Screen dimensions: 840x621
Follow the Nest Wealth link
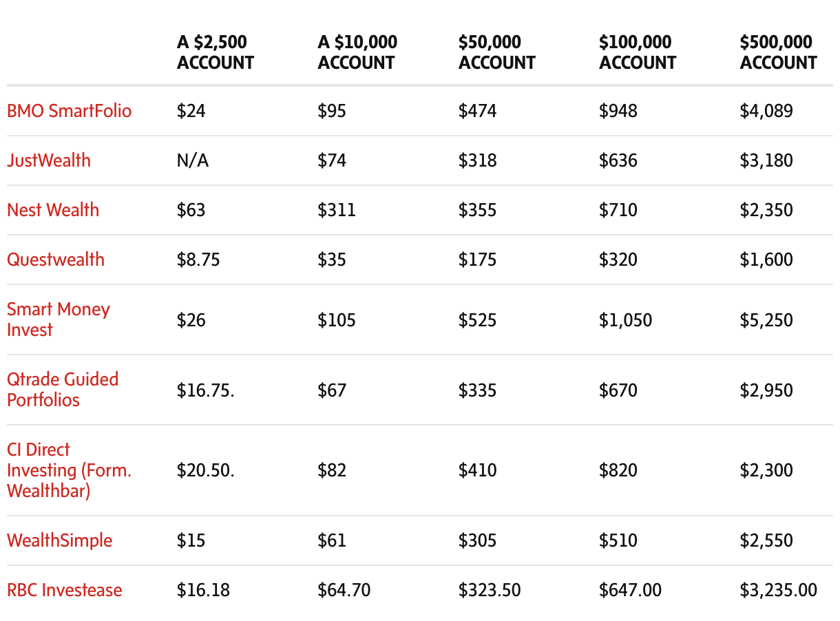click(x=53, y=210)
